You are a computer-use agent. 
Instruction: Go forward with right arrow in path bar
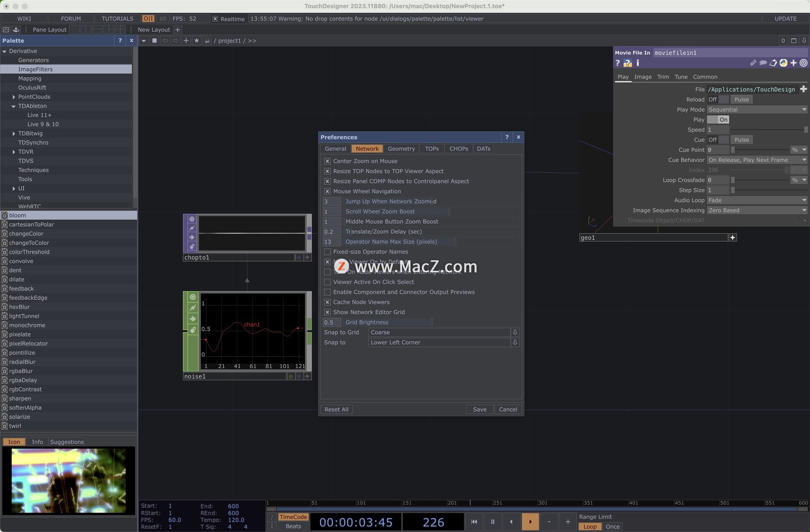click(x=175, y=41)
